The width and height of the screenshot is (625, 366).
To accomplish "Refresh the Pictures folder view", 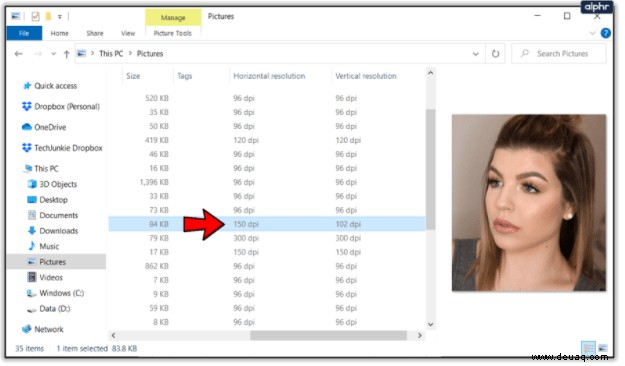I will (x=495, y=53).
